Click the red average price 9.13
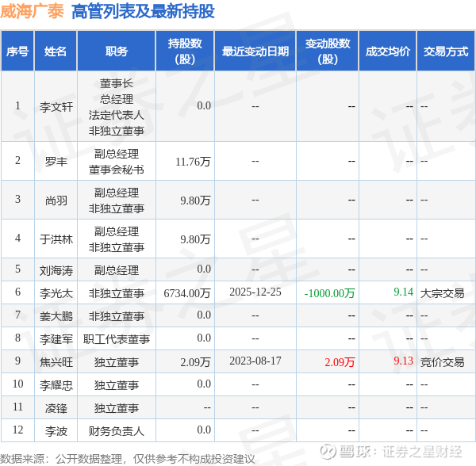 coord(404,361)
